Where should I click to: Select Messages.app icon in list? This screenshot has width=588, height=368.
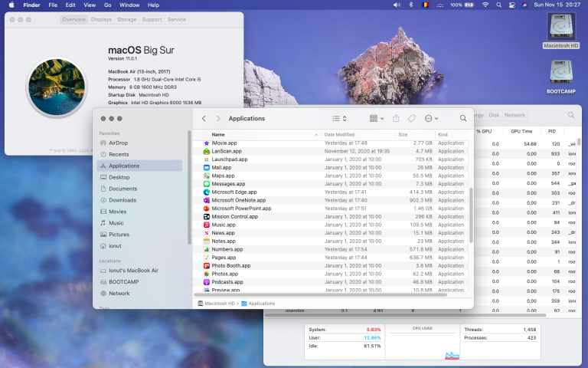[x=206, y=184]
